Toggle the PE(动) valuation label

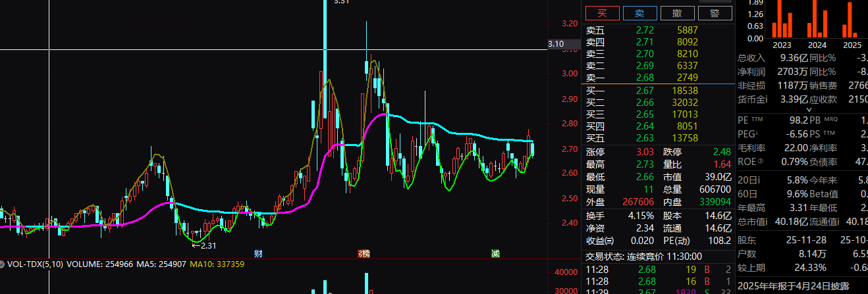point(676,241)
